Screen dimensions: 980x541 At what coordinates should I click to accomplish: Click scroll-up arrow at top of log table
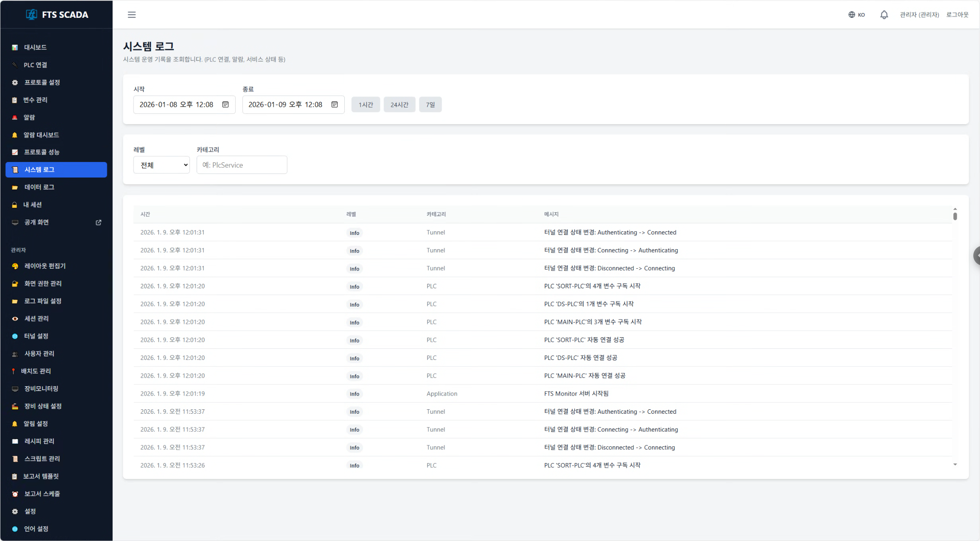pyautogui.click(x=955, y=209)
